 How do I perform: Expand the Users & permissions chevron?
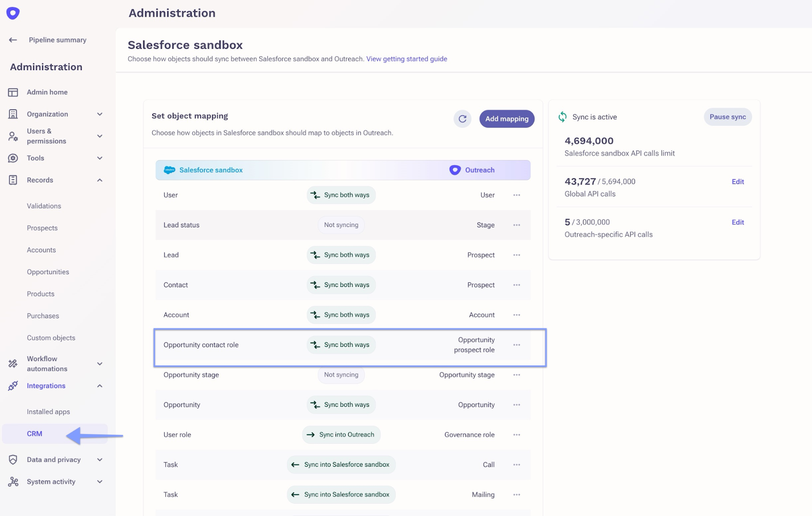100,136
